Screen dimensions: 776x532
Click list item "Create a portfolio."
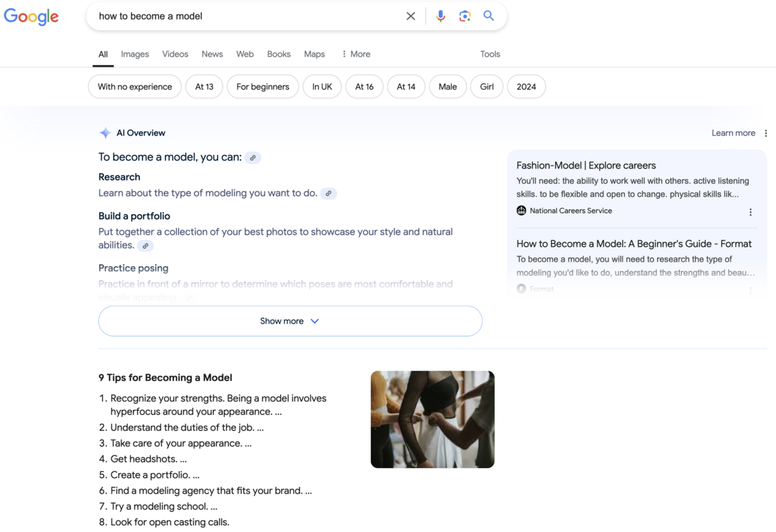(155, 475)
